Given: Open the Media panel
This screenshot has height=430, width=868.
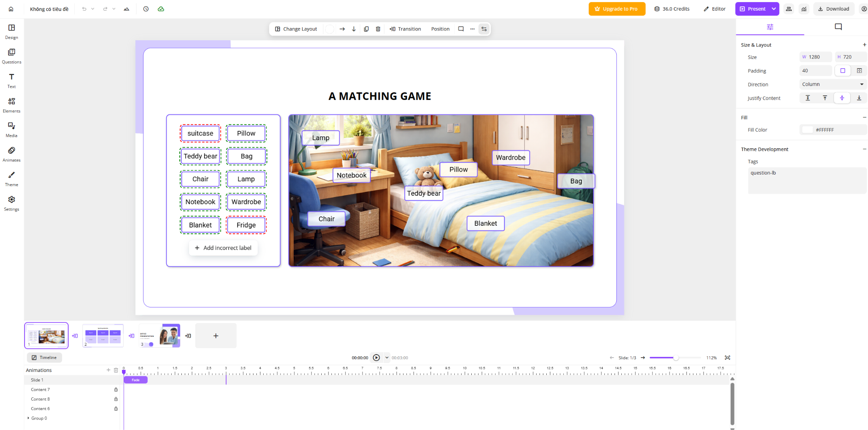Looking at the screenshot, I should click(11, 129).
